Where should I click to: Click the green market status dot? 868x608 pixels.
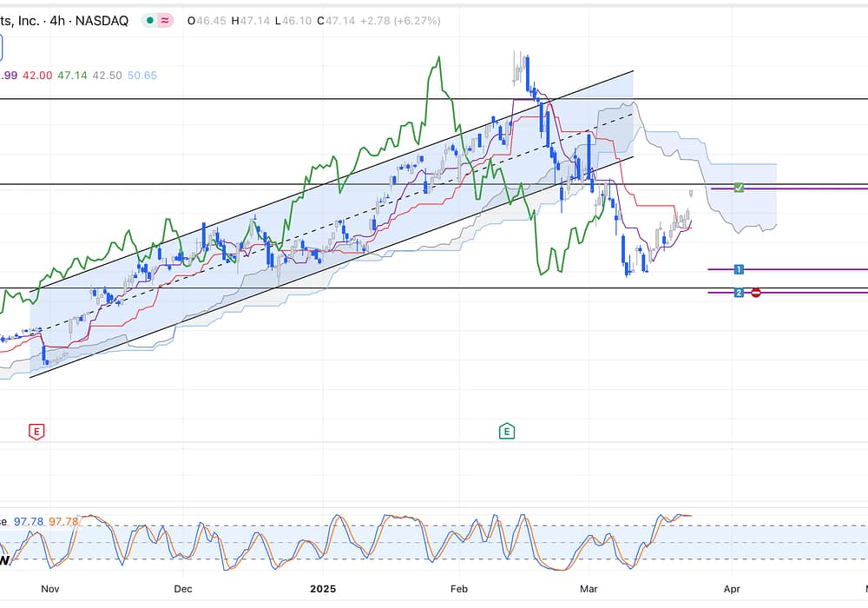[x=149, y=20]
